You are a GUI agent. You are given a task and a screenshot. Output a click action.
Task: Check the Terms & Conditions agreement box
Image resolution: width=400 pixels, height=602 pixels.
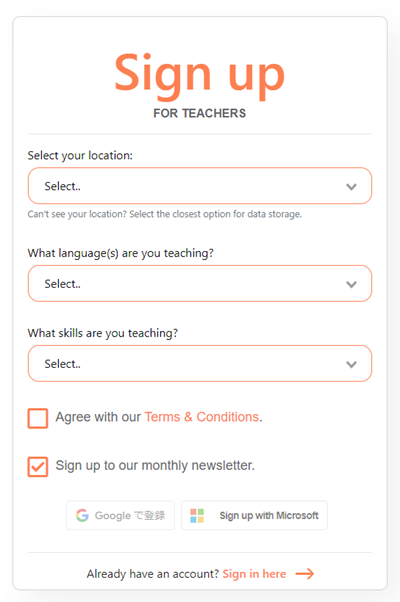(x=38, y=418)
